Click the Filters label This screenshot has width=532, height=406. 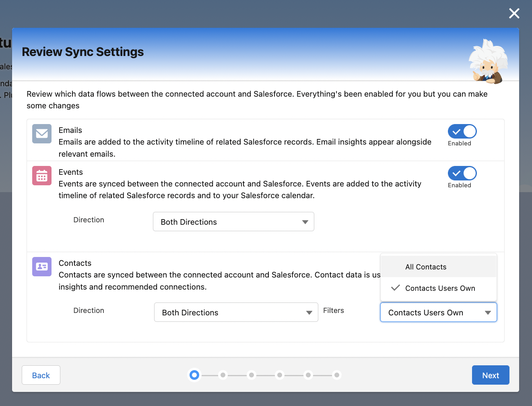[x=334, y=311]
